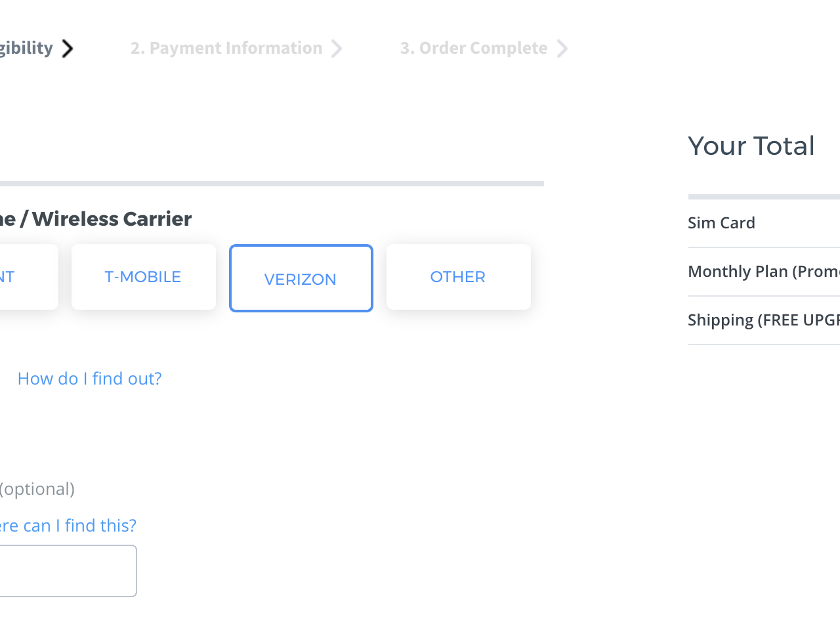Screen dimensions: 840x630
Task: Click the arrow beside the Eligibility step
Action: coord(68,49)
